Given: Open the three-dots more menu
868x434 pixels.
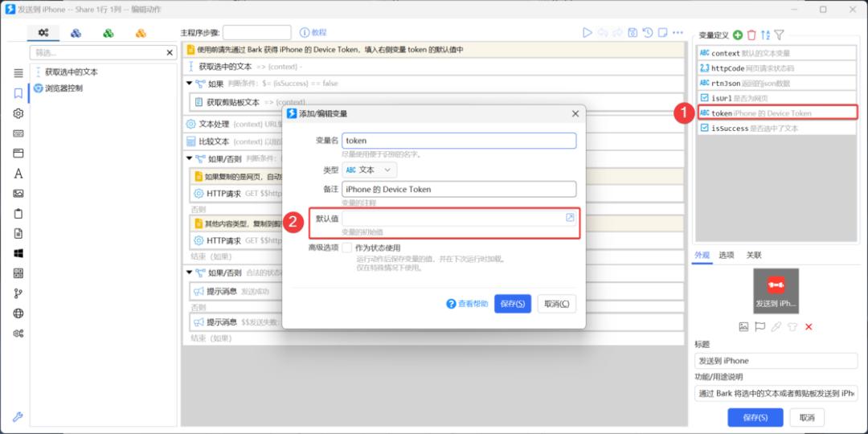Looking at the screenshot, I should pyautogui.click(x=678, y=33).
